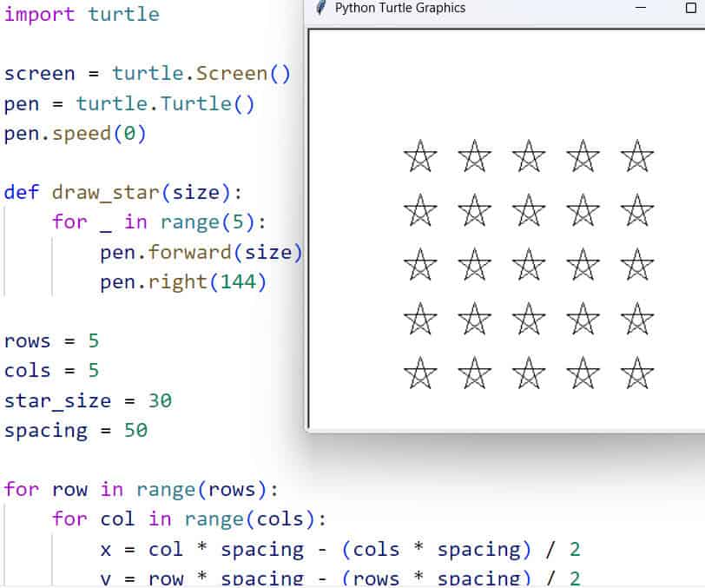705x588 pixels.
Task: Click the rows = 5 assignment
Action: (x=51, y=340)
